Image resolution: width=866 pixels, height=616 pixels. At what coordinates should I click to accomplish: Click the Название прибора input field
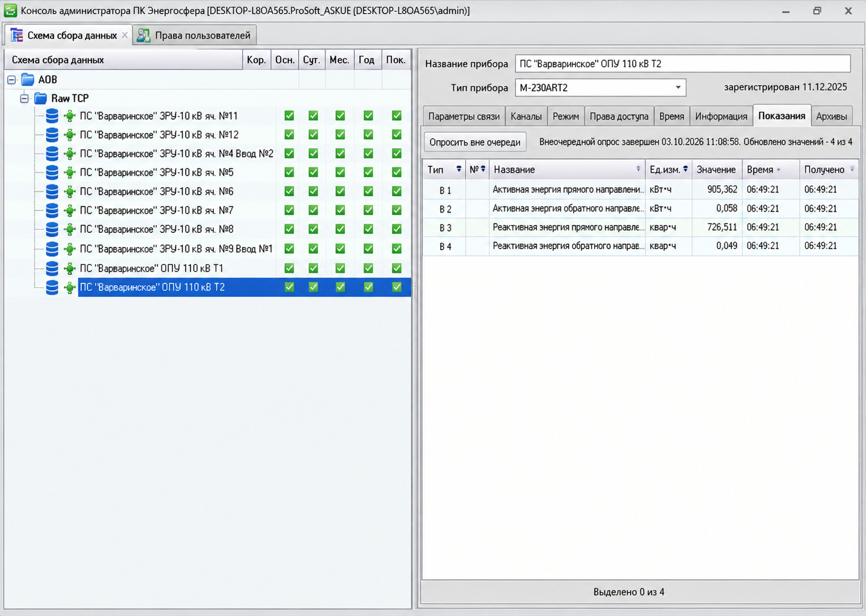683,63
